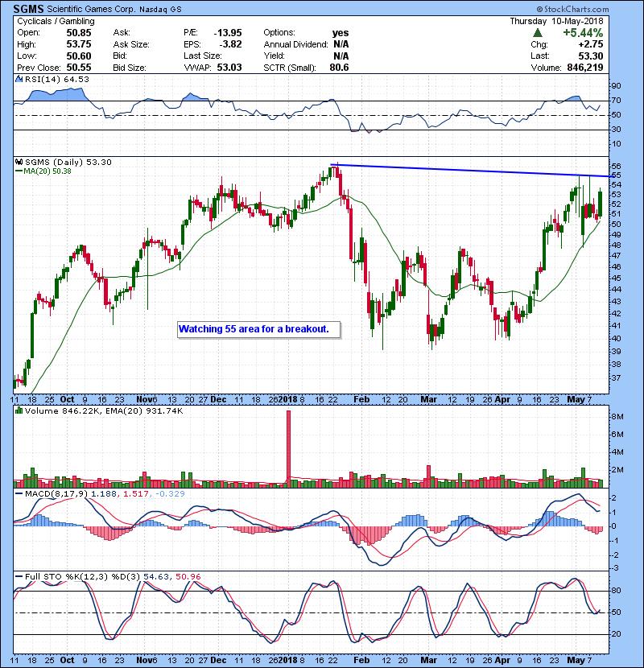Click the stochastic %K value 54.63
The height and width of the screenshot is (668, 644).
(157, 576)
